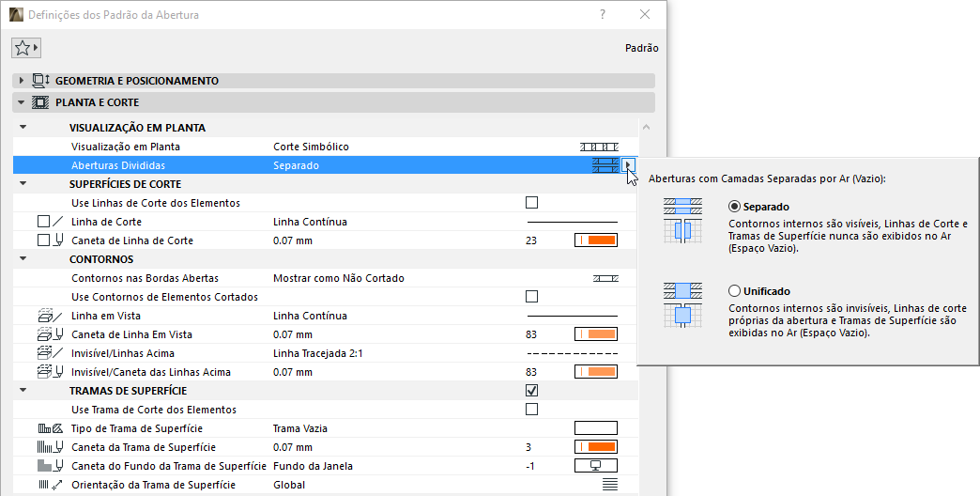Collapse the Superfícies de Corte group

23,184
